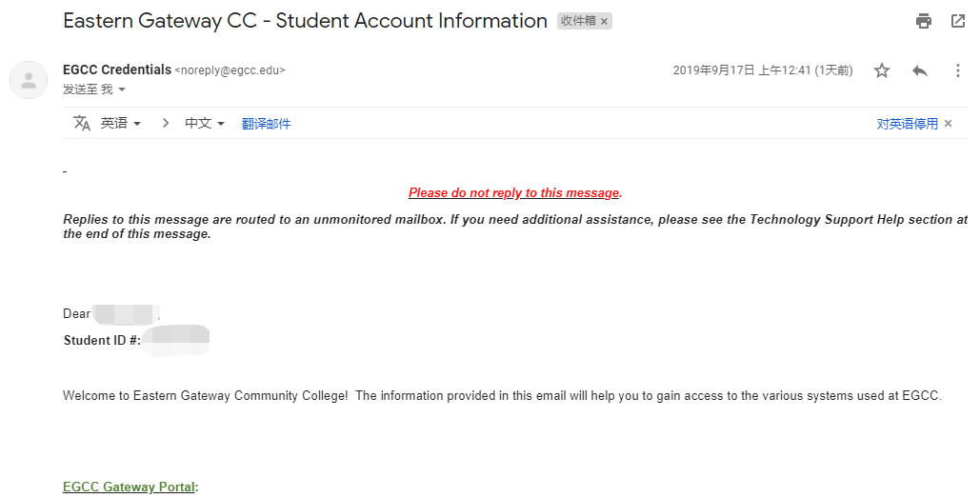
Task: Print this email with the printer icon
Action: coord(923,21)
